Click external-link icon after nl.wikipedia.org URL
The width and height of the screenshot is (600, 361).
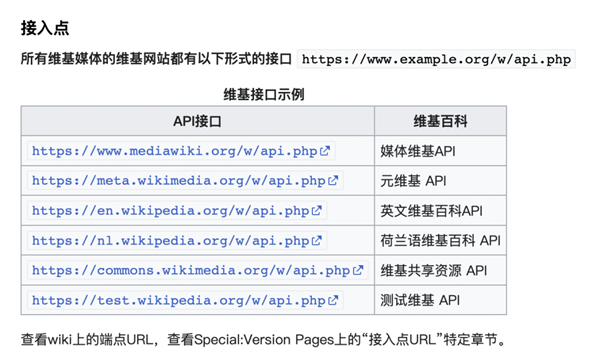(317, 240)
